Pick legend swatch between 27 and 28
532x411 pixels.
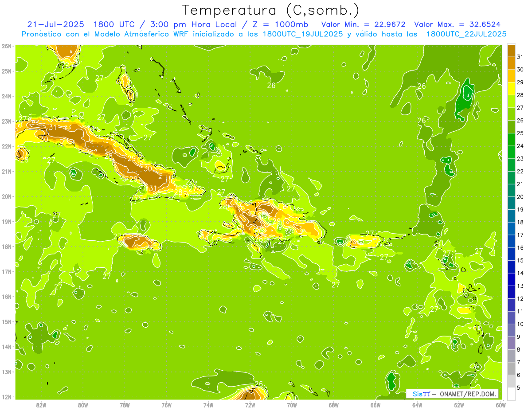click(511, 101)
